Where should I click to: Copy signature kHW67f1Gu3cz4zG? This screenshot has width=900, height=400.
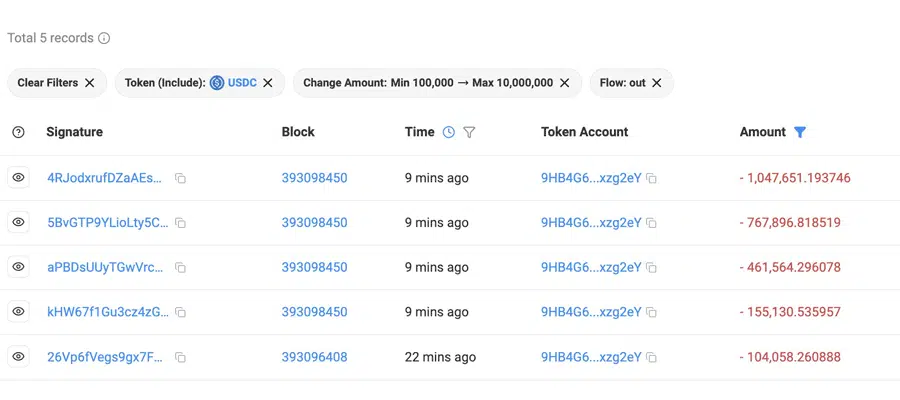coord(181,313)
